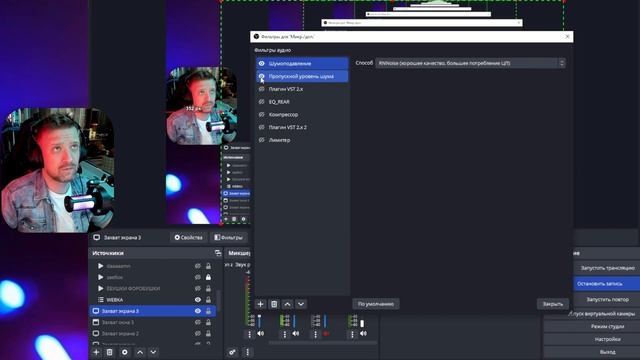Click Остановить запись to stop recording
640x360 pixels.
(x=607, y=284)
